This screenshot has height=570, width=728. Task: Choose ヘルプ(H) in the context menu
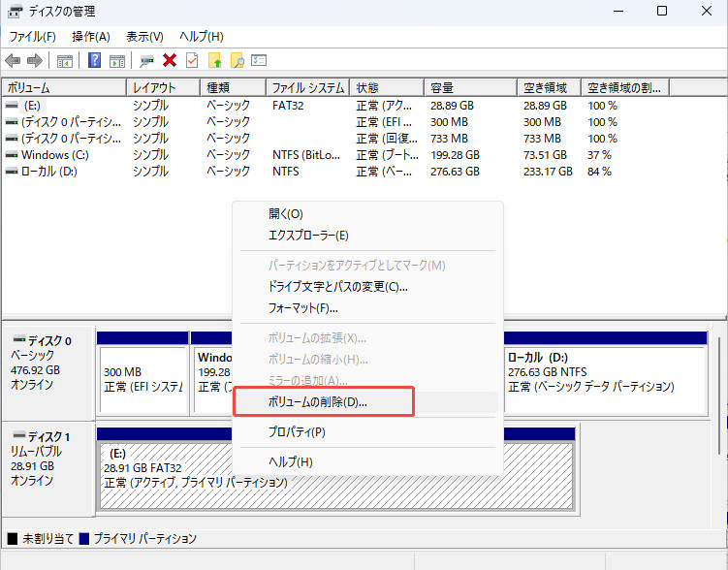(x=367, y=462)
